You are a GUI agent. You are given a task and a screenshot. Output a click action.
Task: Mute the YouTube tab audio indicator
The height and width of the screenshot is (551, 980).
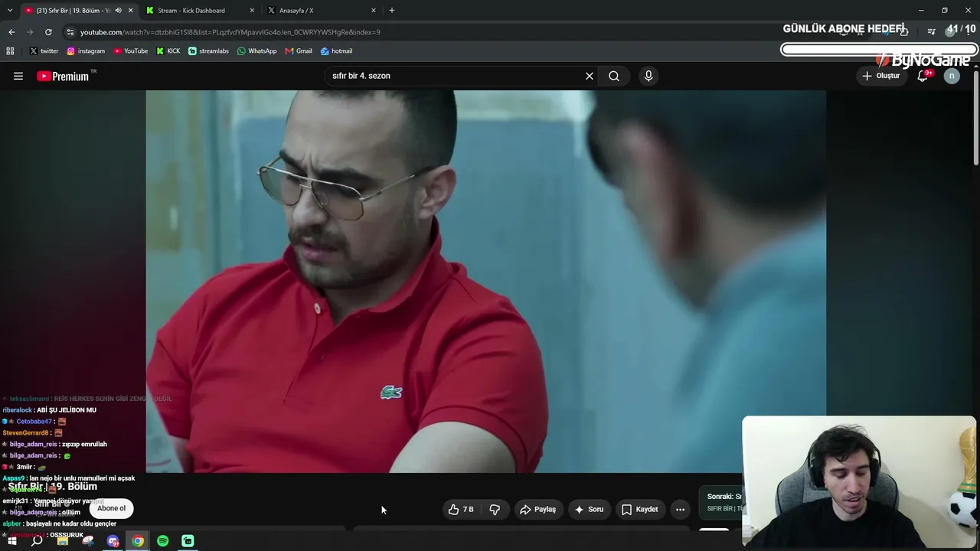pos(118,11)
